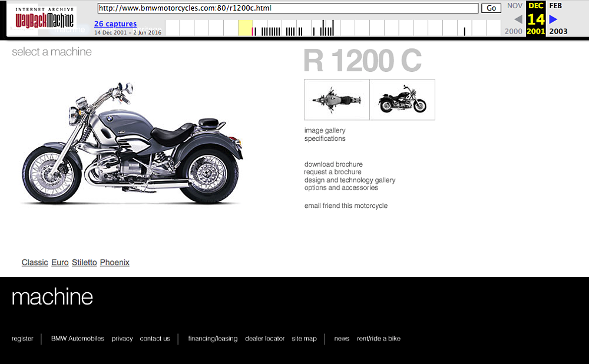Click the Wayback URL address field
The image size is (589, 364).
[288, 8]
